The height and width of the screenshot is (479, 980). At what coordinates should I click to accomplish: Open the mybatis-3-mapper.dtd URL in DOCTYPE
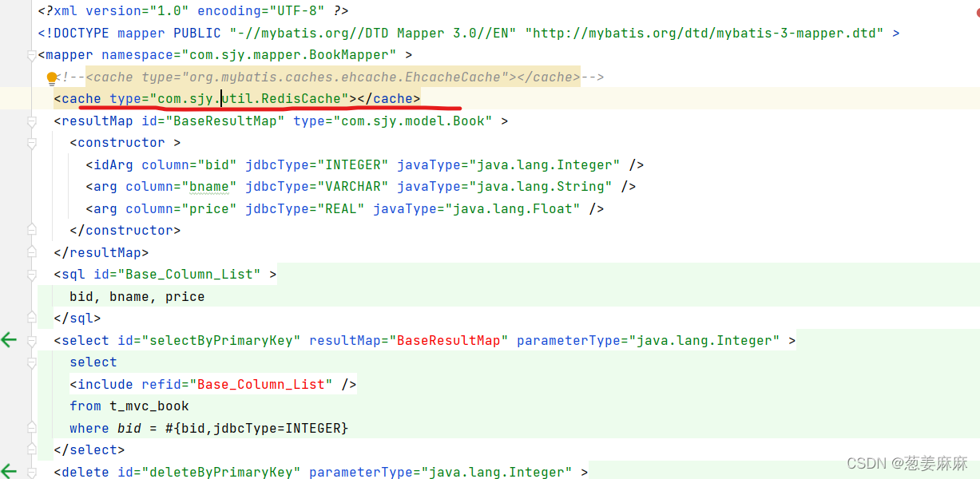click(704, 34)
